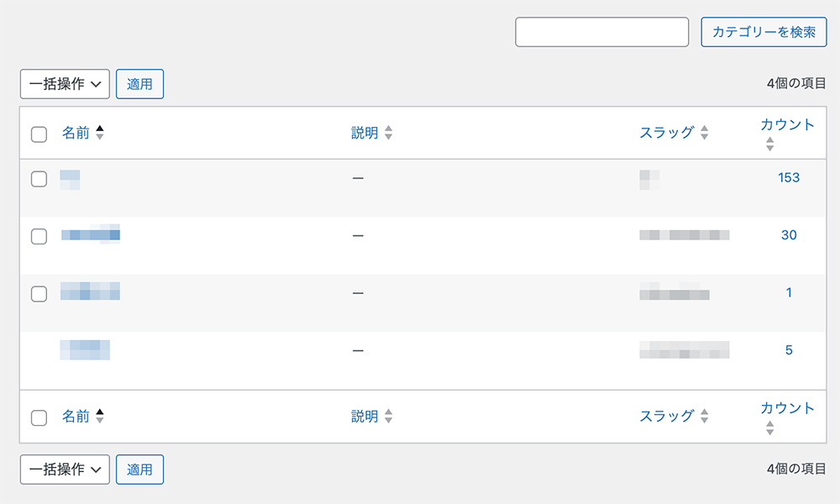Open the bottom 一括操作 bulk actions dropdown
Image resolution: width=840 pixels, height=504 pixels.
click(65, 470)
